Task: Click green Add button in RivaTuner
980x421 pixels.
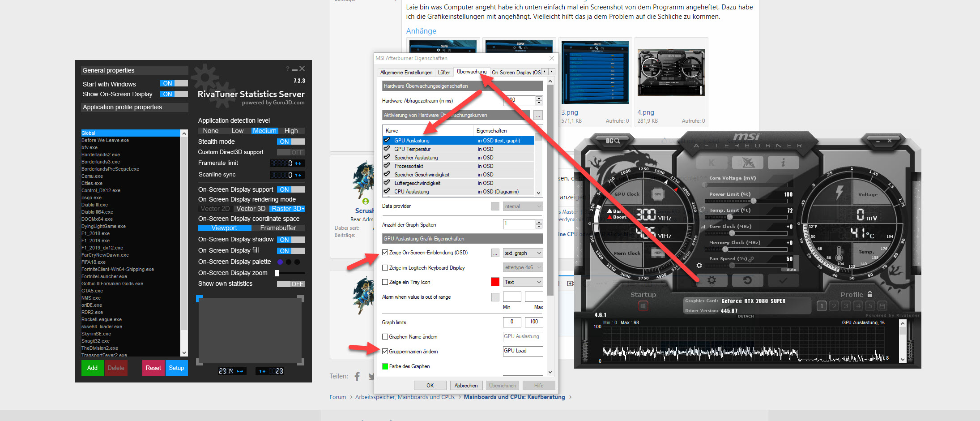Action: [92, 368]
